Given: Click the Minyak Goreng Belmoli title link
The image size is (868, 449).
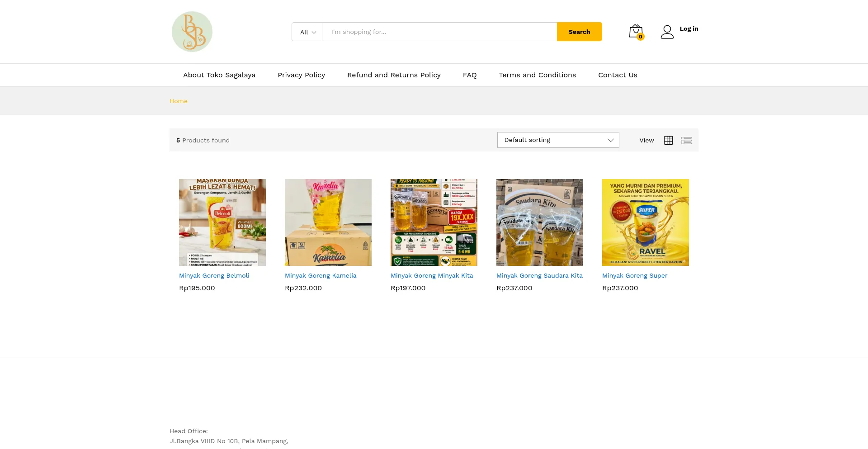Looking at the screenshot, I should point(214,275).
